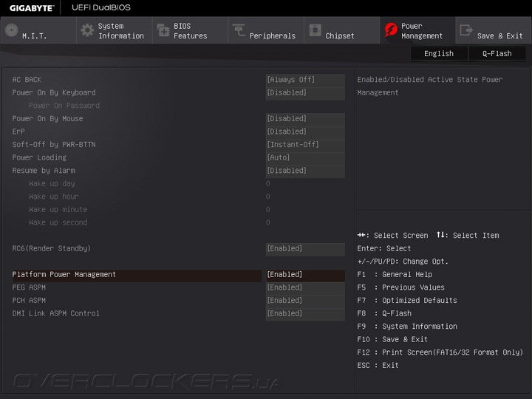This screenshot has width=532, height=399.
Task: Click the ESC Exit entry
Action: point(378,366)
